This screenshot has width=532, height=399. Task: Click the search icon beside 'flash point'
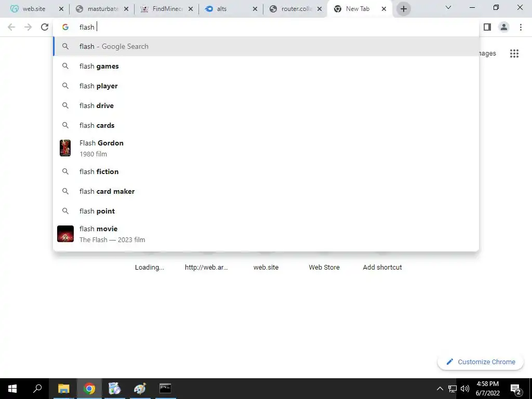(65, 211)
